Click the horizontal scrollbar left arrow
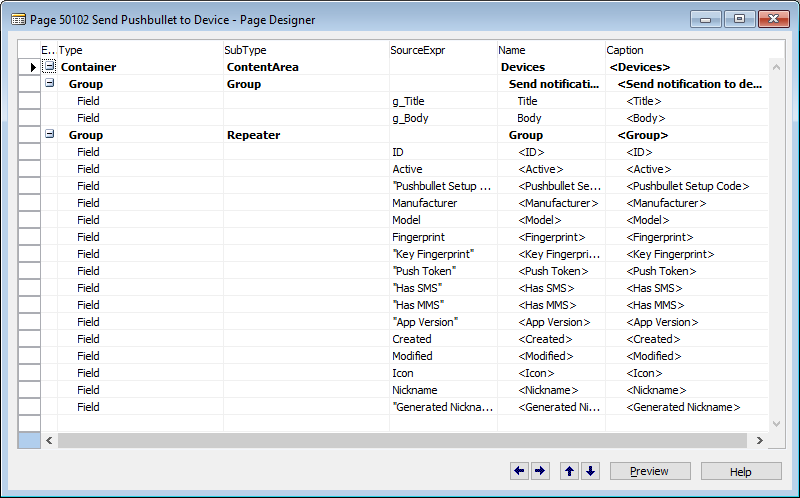The height and width of the screenshot is (498, 800). pos(50,440)
